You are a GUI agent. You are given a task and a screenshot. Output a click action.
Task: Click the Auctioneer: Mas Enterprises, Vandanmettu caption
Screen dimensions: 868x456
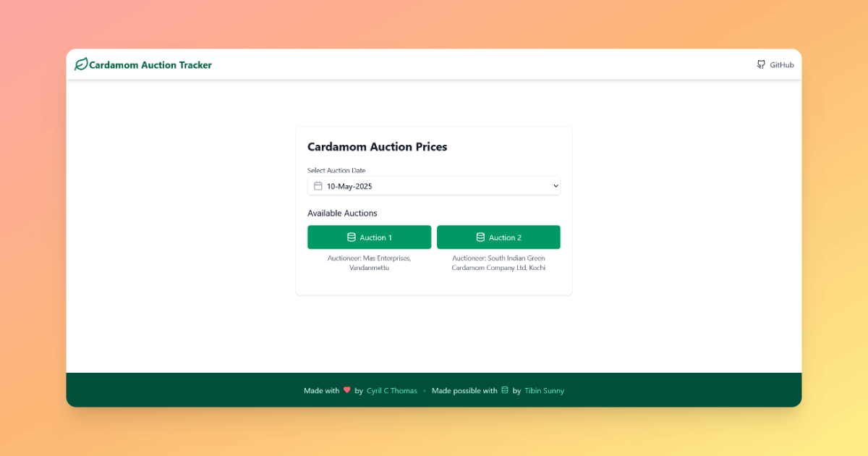369,263
